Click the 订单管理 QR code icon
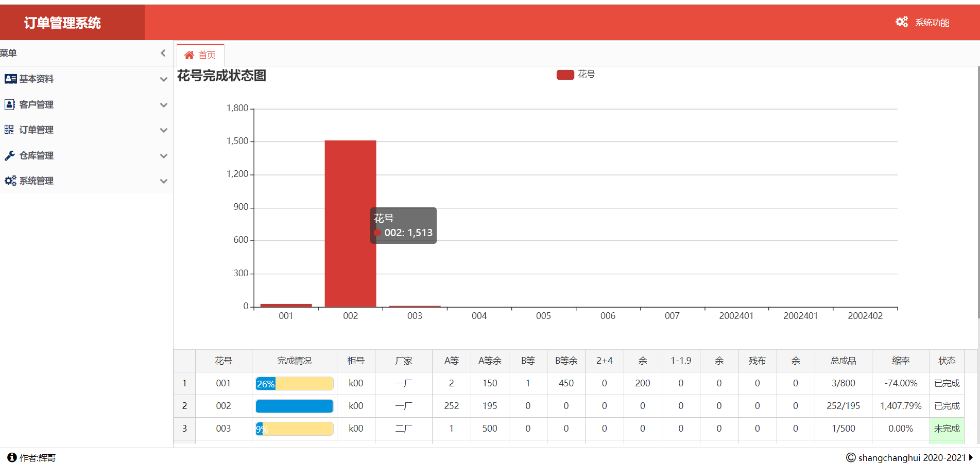Viewport: 980px width, 463px height. 9,130
